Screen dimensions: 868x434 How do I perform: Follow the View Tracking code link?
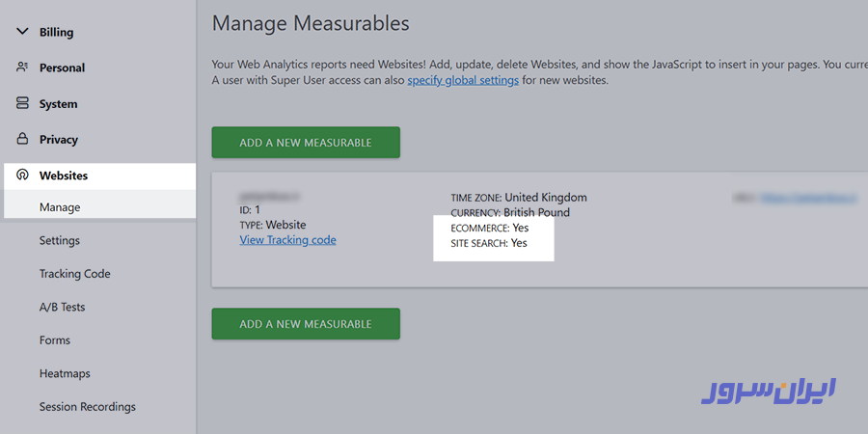click(287, 240)
